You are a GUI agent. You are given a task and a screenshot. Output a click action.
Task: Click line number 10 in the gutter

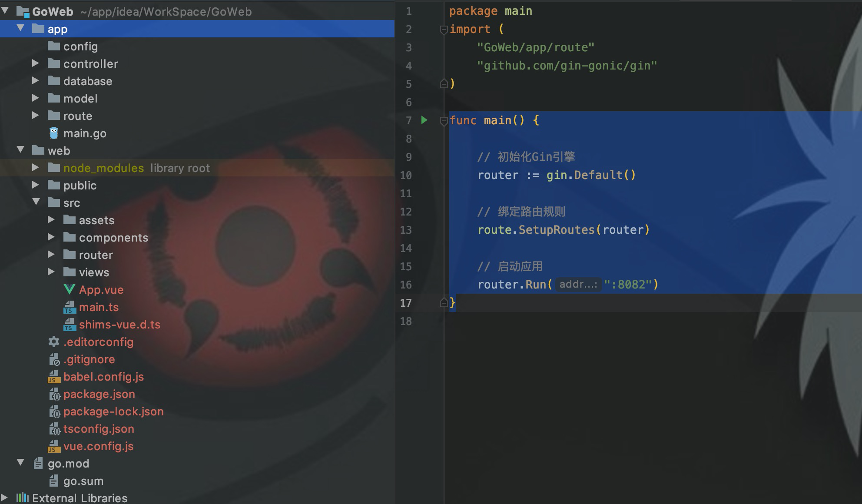[406, 175]
